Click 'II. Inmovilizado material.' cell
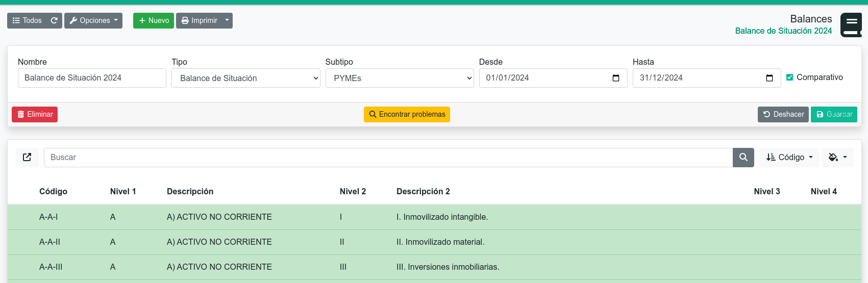 point(440,242)
